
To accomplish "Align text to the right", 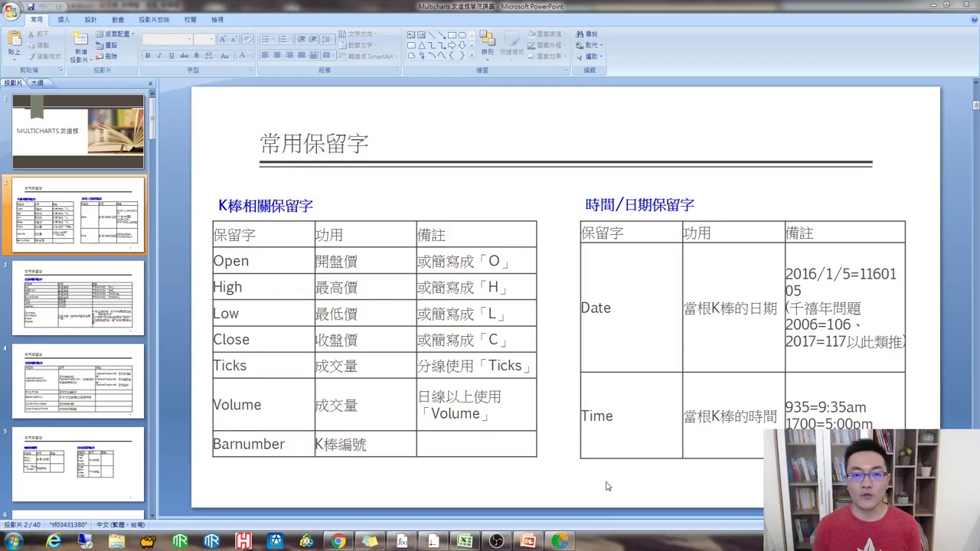I will 289,56.
